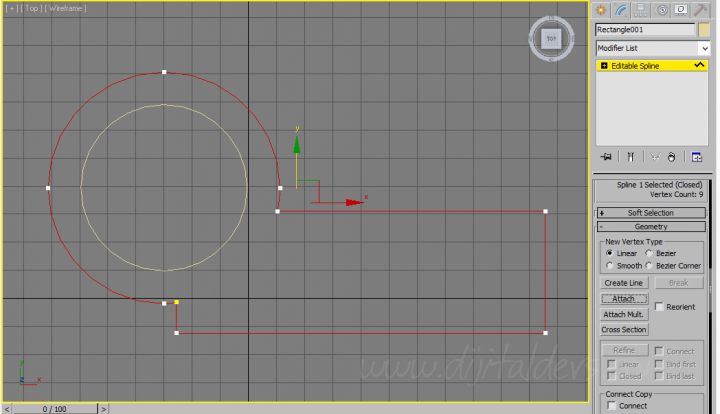The height and width of the screenshot is (414, 720).
Task: Step time slider back with < arrow
Action: [x=6, y=408]
